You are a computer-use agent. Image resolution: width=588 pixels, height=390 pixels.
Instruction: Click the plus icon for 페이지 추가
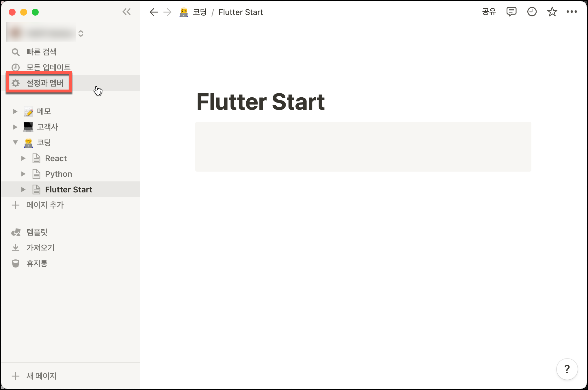click(x=16, y=205)
